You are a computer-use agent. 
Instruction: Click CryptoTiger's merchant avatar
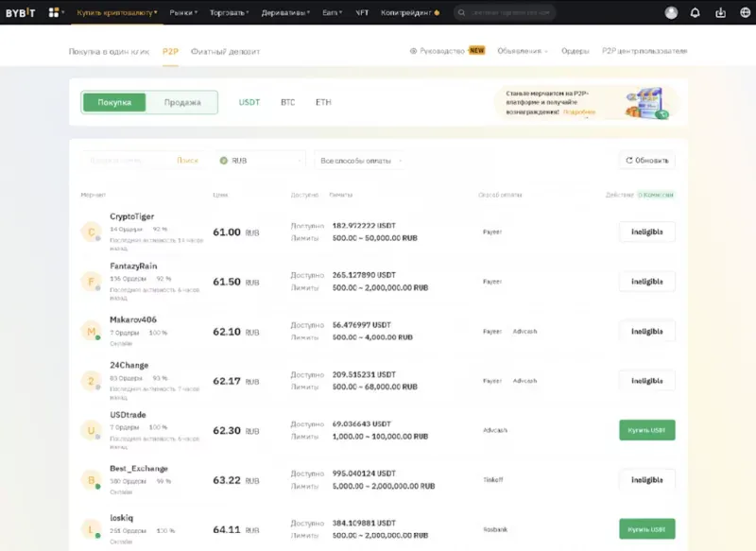[91, 232]
